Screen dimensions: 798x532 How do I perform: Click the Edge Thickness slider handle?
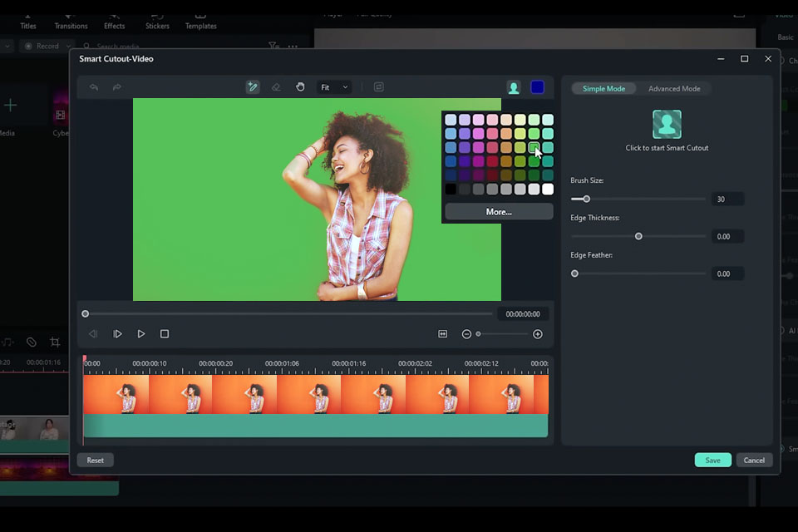point(638,236)
